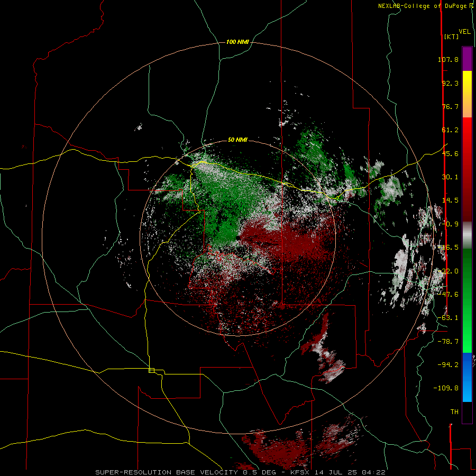Click the black radar site dot at center
The width and height of the screenshot is (476, 476).
click(238, 239)
